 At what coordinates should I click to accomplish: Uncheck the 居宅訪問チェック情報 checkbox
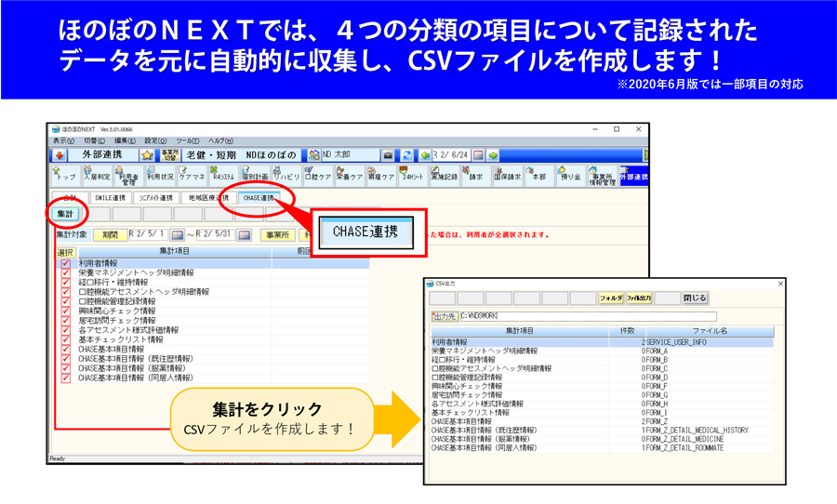66,321
